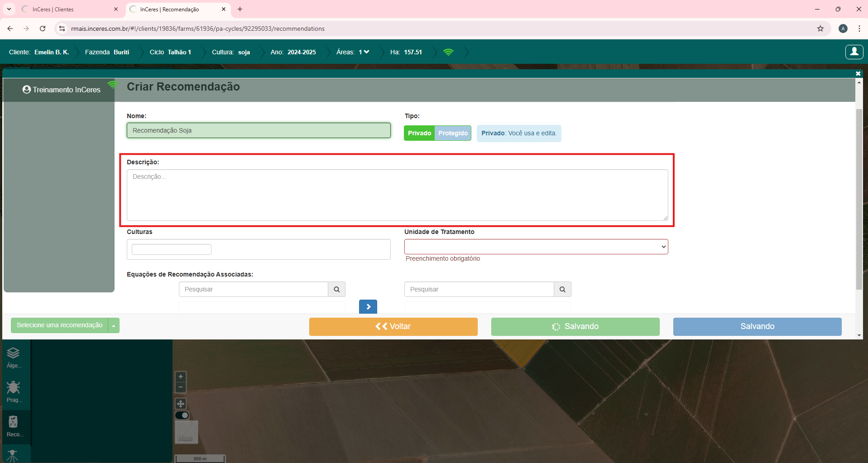Click the orange Voltar button

tap(393, 326)
